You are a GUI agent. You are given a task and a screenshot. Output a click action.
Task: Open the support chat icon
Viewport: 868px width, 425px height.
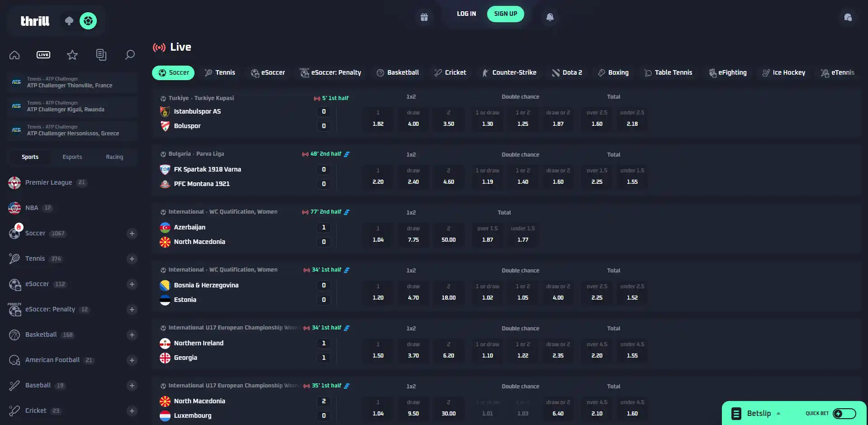(x=848, y=17)
